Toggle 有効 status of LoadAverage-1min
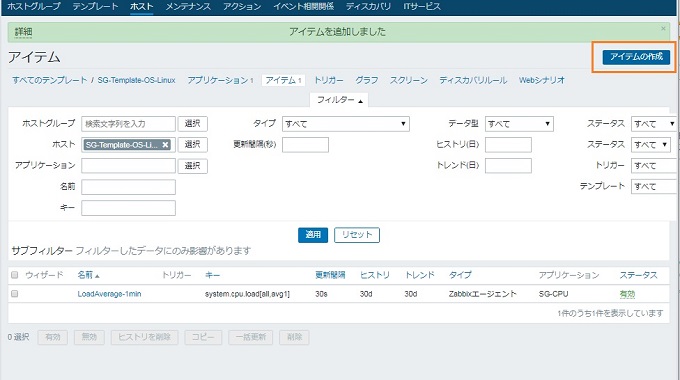 pos(627,294)
